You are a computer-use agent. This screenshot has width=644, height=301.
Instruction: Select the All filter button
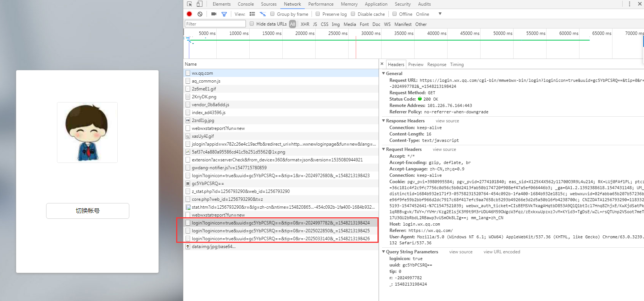(x=293, y=24)
